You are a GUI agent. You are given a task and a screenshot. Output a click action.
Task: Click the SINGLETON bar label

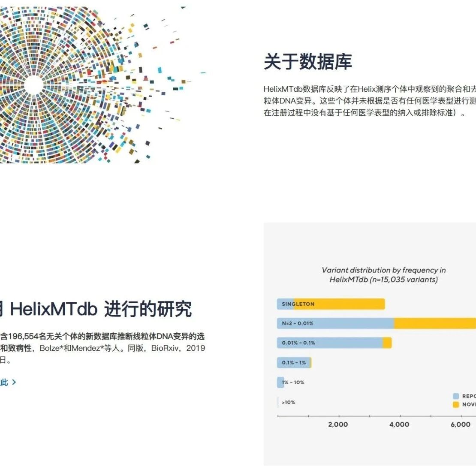[x=298, y=304]
